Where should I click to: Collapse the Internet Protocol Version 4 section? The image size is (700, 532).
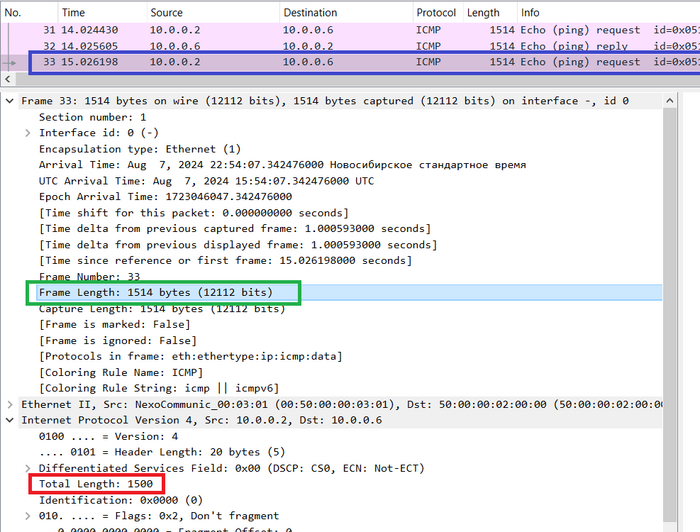9,420
